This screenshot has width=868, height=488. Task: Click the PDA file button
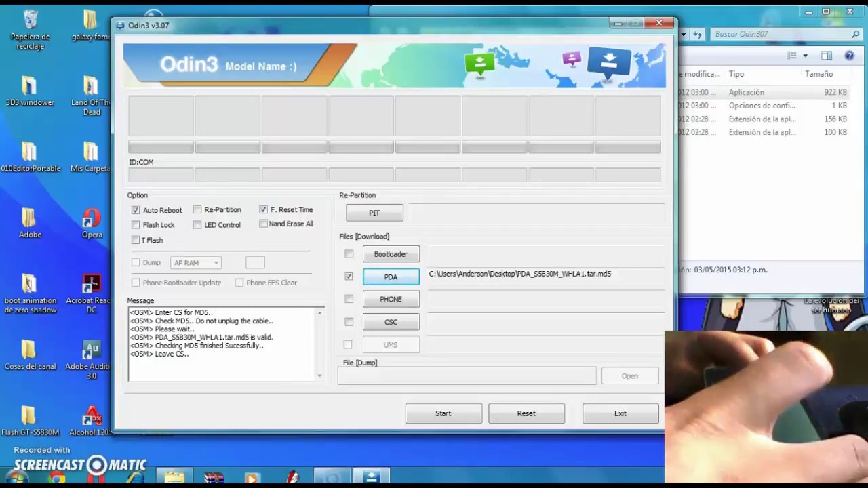391,277
